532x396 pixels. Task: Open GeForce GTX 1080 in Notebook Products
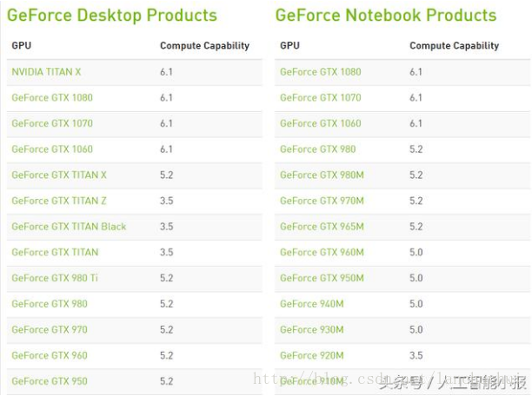click(320, 72)
